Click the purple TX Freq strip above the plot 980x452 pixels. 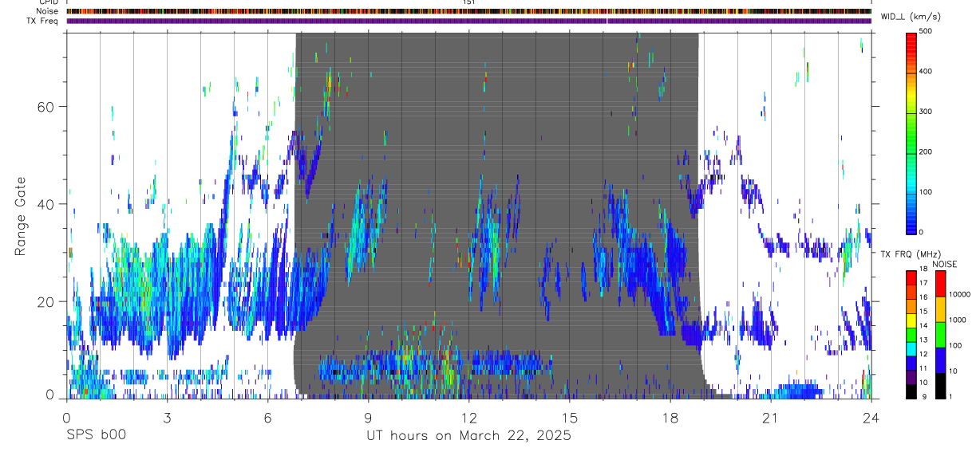(468, 21)
